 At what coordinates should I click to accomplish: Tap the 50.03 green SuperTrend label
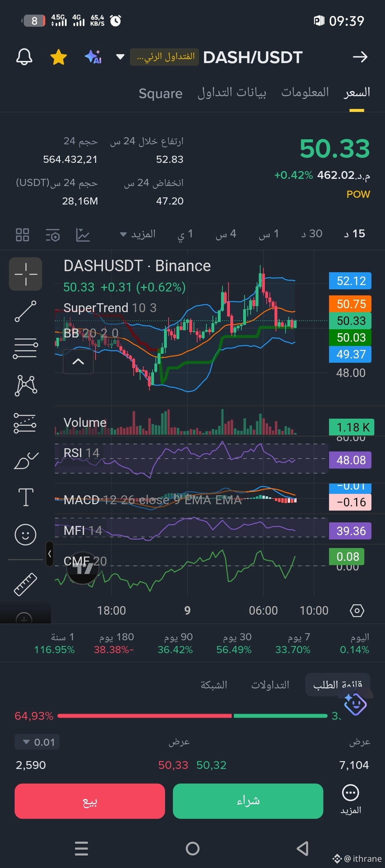tap(350, 337)
